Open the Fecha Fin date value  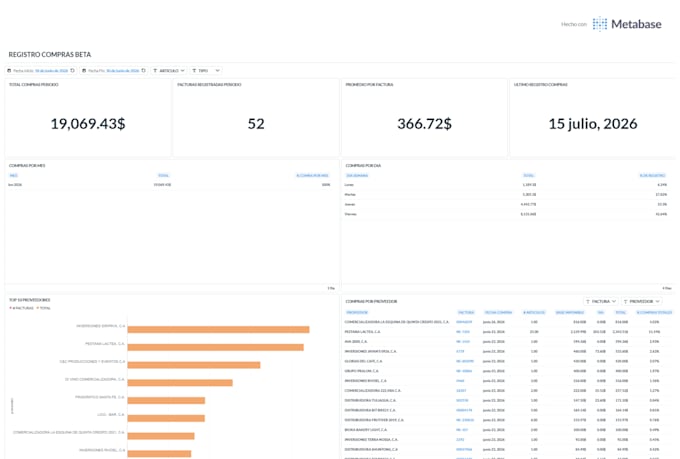(x=123, y=71)
